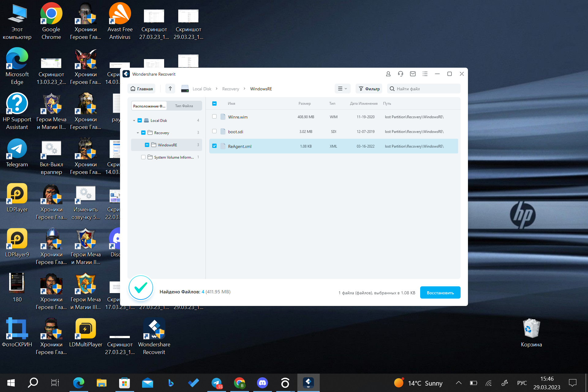Open Avast Free Antivirus desktop shortcut

click(120, 21)
